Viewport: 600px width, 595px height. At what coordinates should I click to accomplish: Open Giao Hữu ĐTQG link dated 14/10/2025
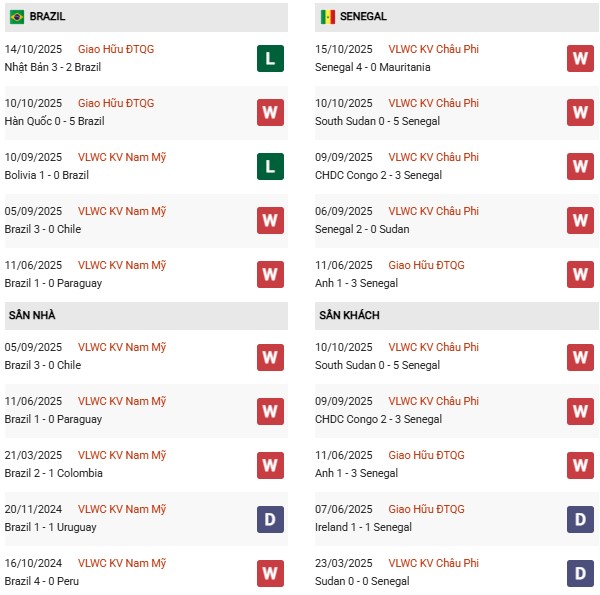coord(116,49)
